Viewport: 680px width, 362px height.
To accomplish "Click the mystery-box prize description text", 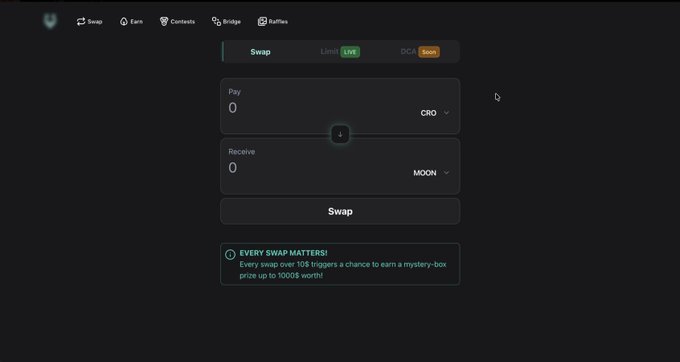I will pyautogui.click(x=343, y=270).
